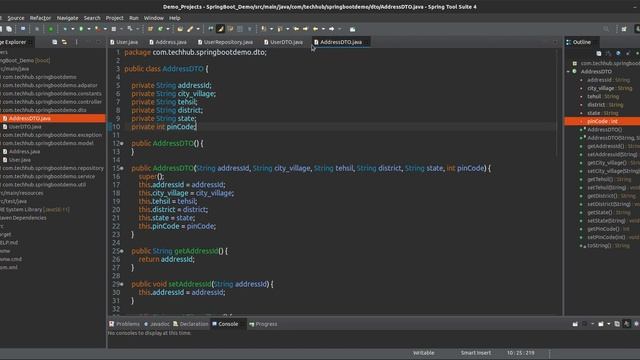Switch to Address.java editor tab
This screenshot has height=360, width=640.
click(x=168, y=42)
